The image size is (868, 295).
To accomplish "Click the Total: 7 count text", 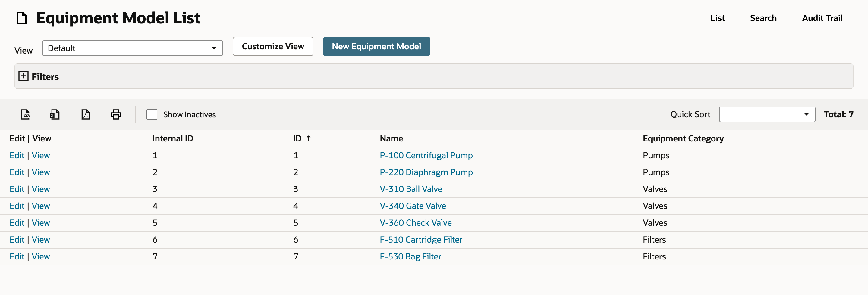I will click(x=838, y=114).
